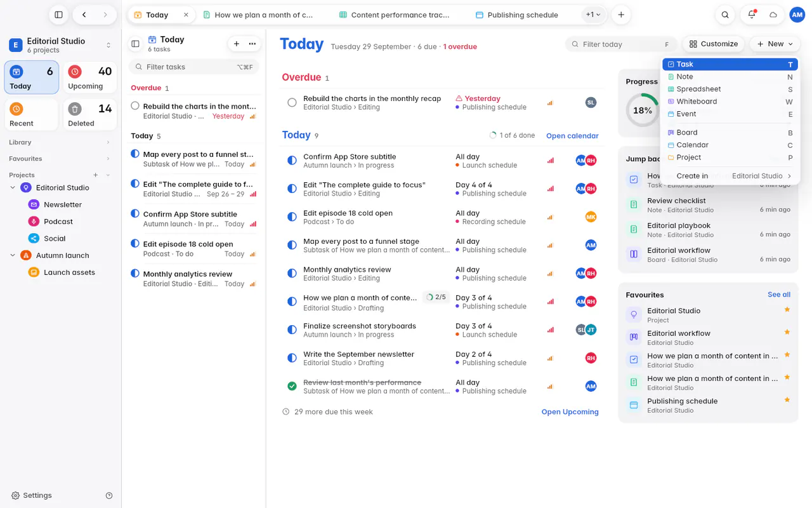
Task: Open the +1 hidden tabs dropdown
Action: tap(593, 15)
